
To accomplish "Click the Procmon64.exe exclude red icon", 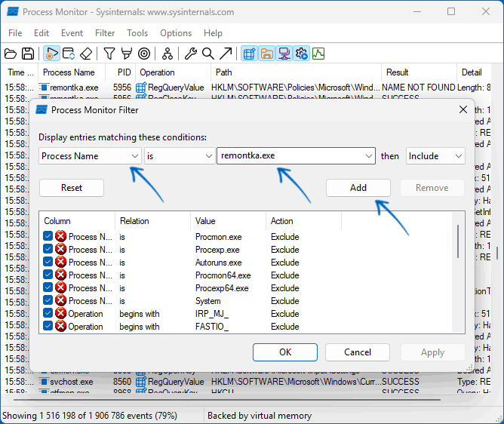I will (x=61, y=275).
